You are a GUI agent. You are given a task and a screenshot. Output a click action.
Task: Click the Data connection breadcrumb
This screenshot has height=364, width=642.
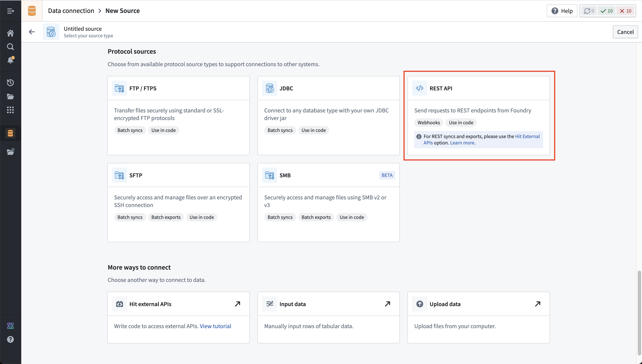(71, 11)
